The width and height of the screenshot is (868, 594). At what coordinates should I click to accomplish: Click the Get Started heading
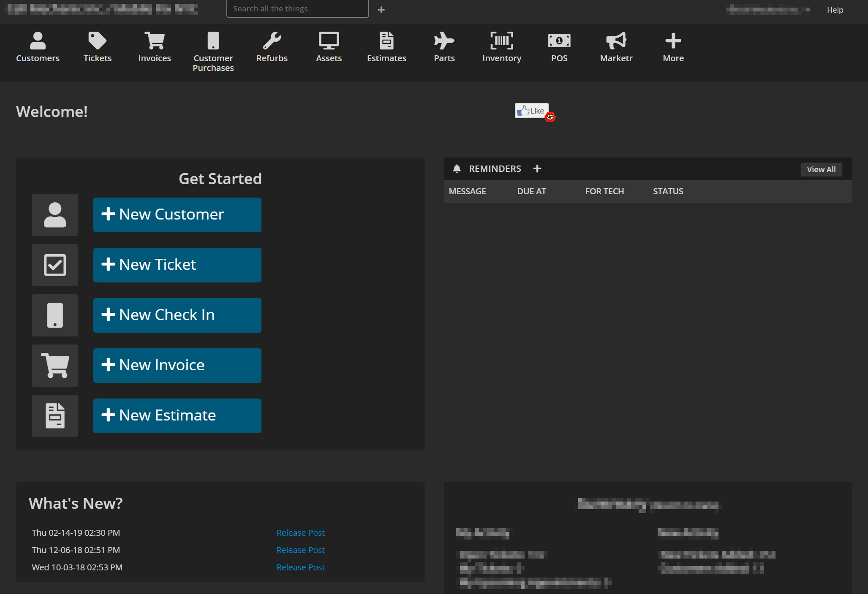click(x=220, y=179)
